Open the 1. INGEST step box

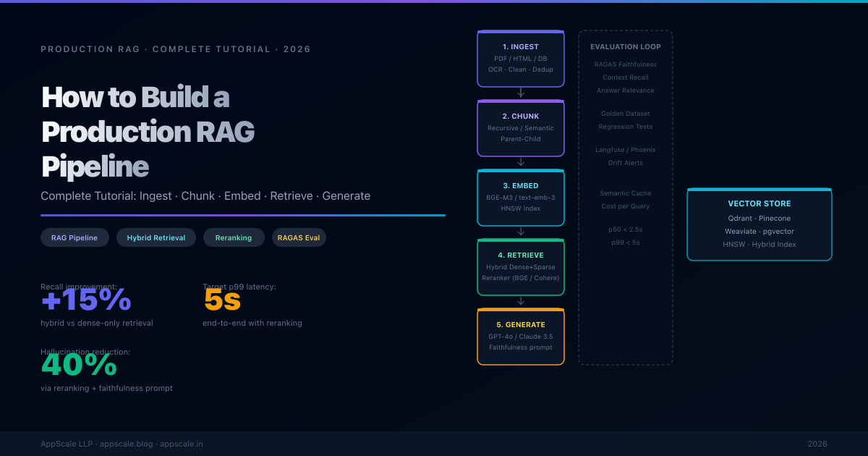521,59
